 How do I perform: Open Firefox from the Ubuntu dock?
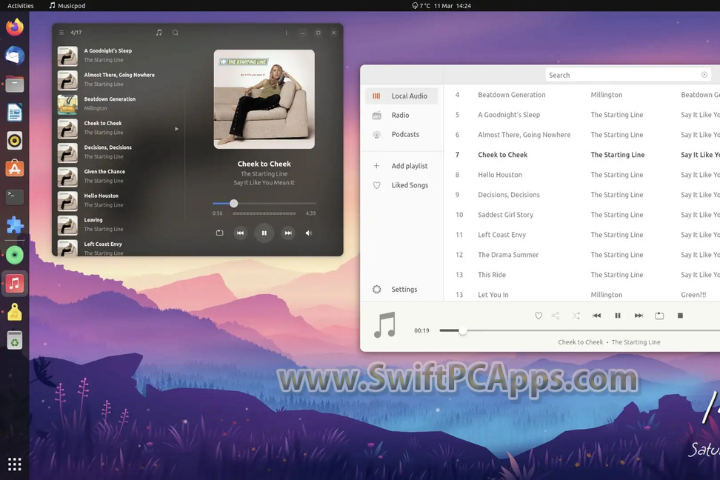[15, 27]
